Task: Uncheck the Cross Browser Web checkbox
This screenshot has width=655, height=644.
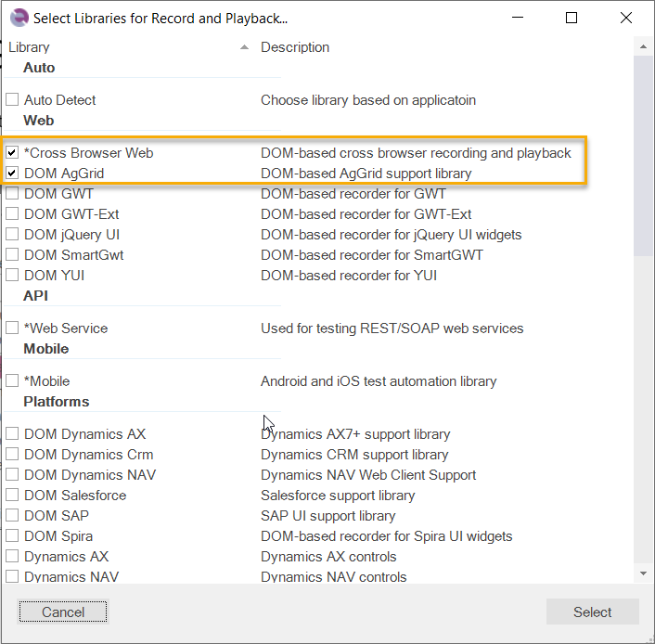Action: 12,153
